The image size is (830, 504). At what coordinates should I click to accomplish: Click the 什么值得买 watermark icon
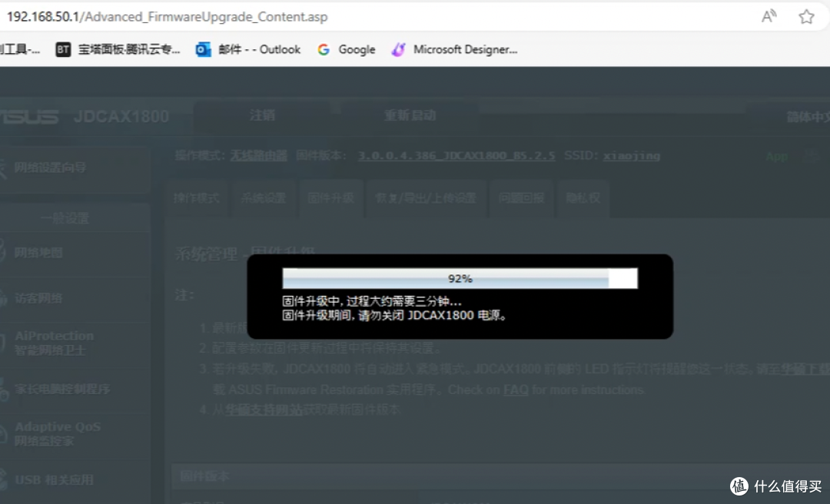point(740,486)
